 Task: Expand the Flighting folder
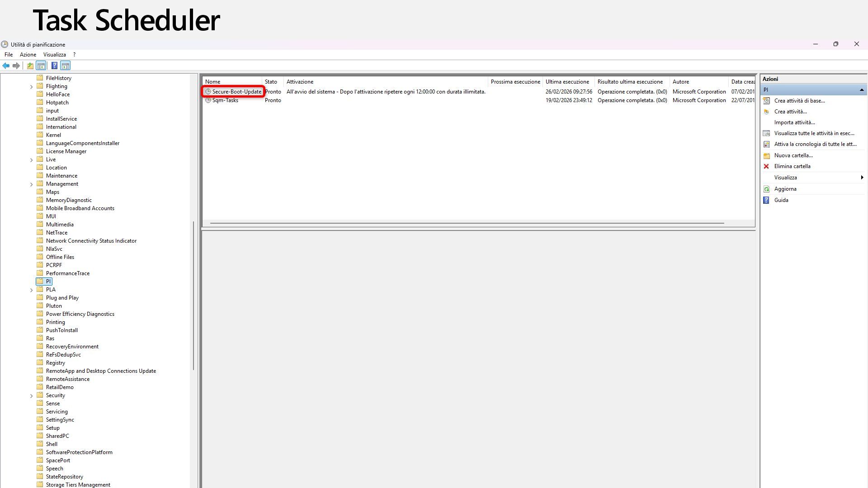[31, 87]
